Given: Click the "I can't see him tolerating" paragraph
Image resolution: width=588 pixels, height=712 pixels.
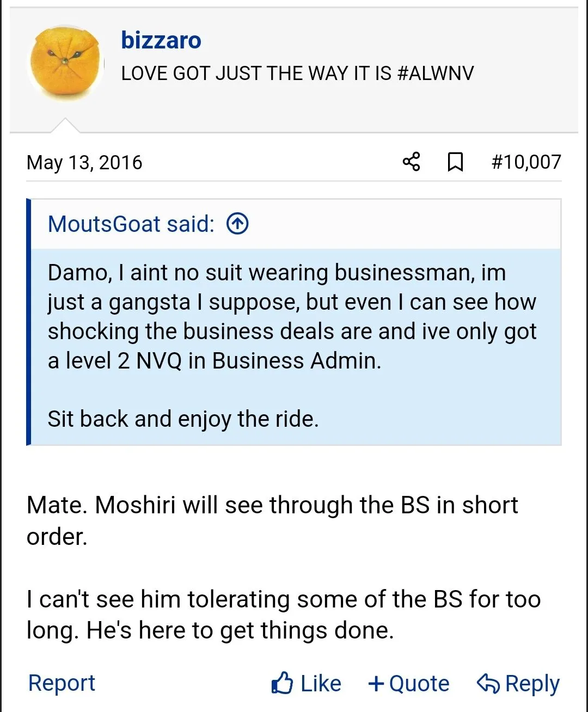Looking at the screenshot, I should [283, 614].
